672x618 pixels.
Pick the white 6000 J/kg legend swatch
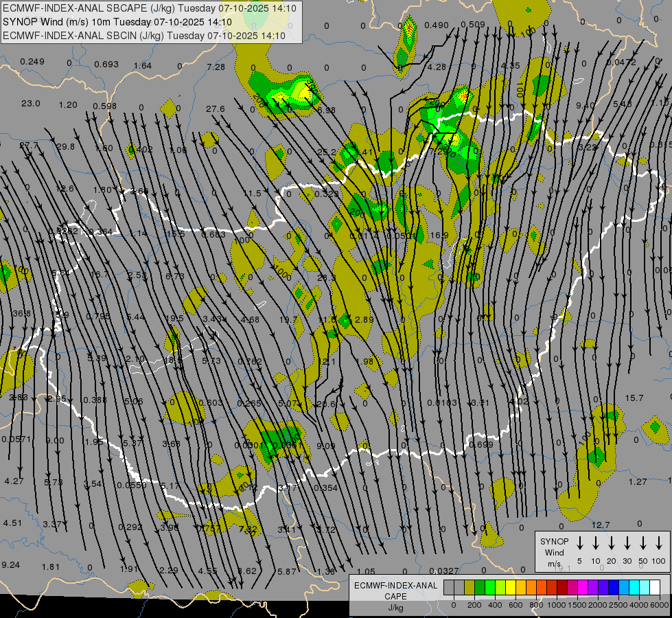coord(654,588)
